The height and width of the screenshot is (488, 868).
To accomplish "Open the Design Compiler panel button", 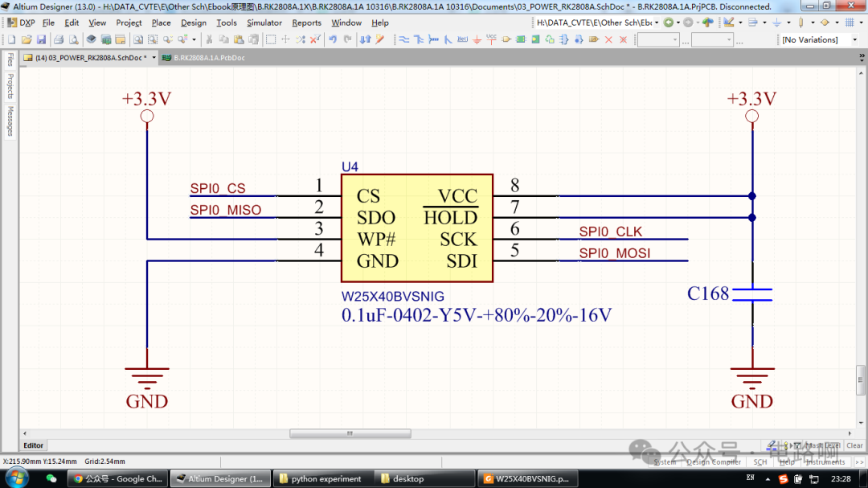I will point(714,462).
